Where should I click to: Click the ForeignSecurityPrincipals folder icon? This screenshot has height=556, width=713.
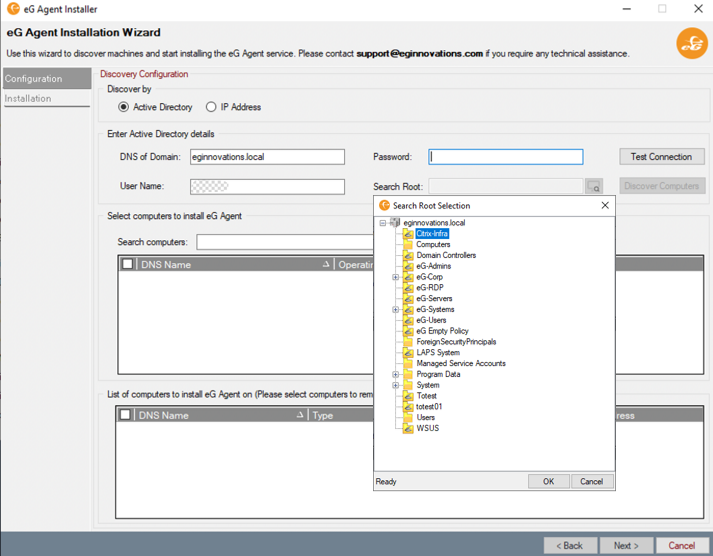(408, 342)
